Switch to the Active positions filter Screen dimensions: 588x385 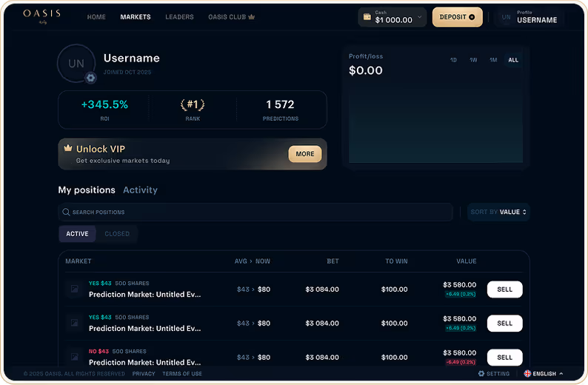77,234
